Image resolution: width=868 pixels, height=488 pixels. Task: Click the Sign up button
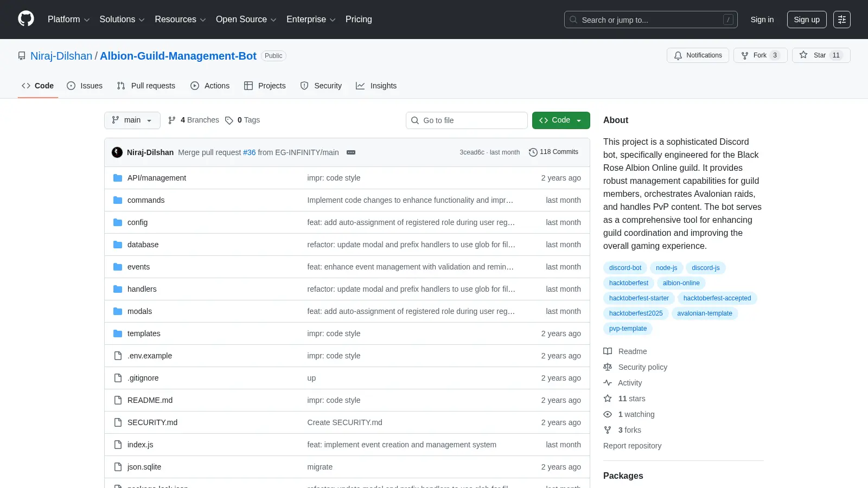tap(807, 20)
